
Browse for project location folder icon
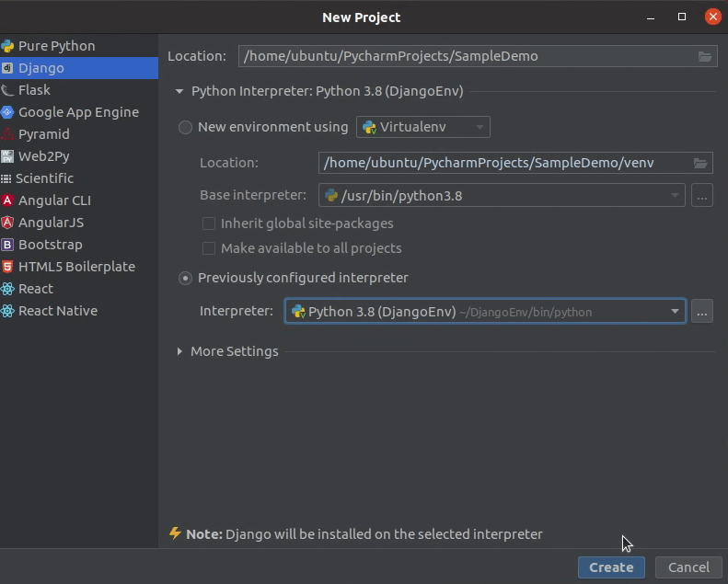coord(705,56)
